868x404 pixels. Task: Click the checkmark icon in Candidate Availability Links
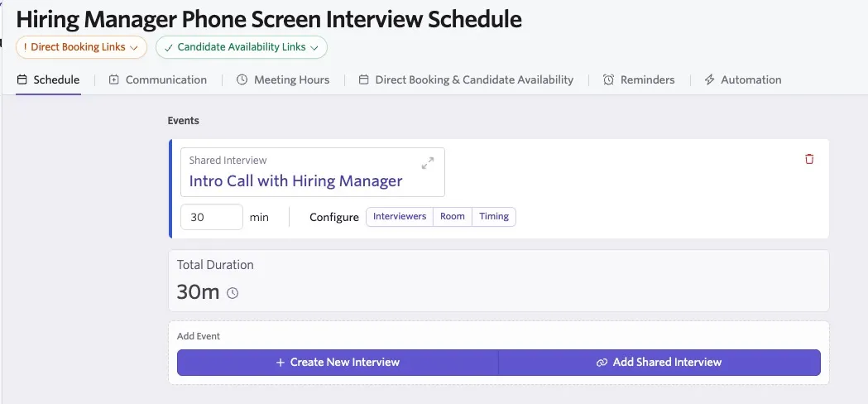[168, 48]
